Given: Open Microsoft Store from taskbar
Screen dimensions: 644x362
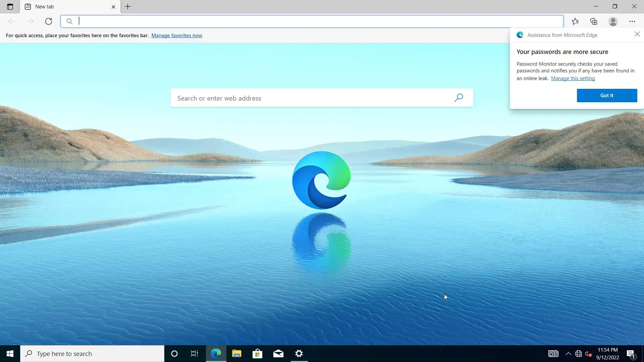Looking at the screenshot, I should point(257,354).
